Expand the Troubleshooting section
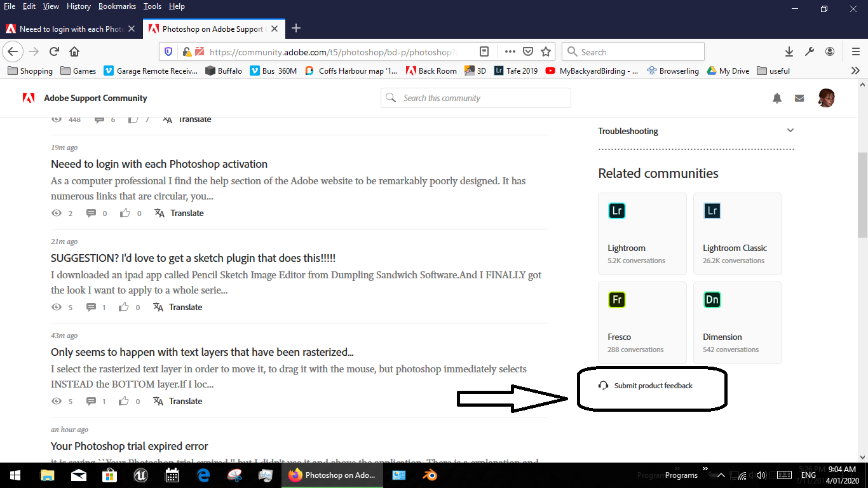Screen dimensions: 868x488 [x=790, y=130]
